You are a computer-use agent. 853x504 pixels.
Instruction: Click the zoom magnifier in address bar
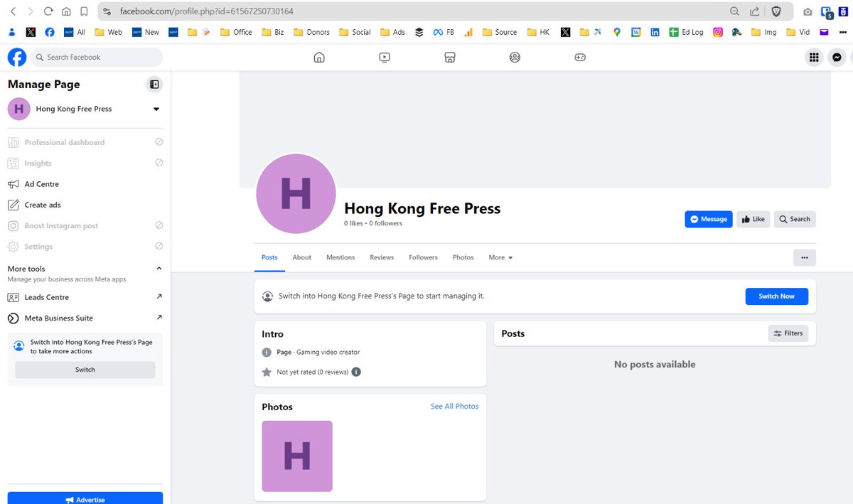(x=735, y=11)
